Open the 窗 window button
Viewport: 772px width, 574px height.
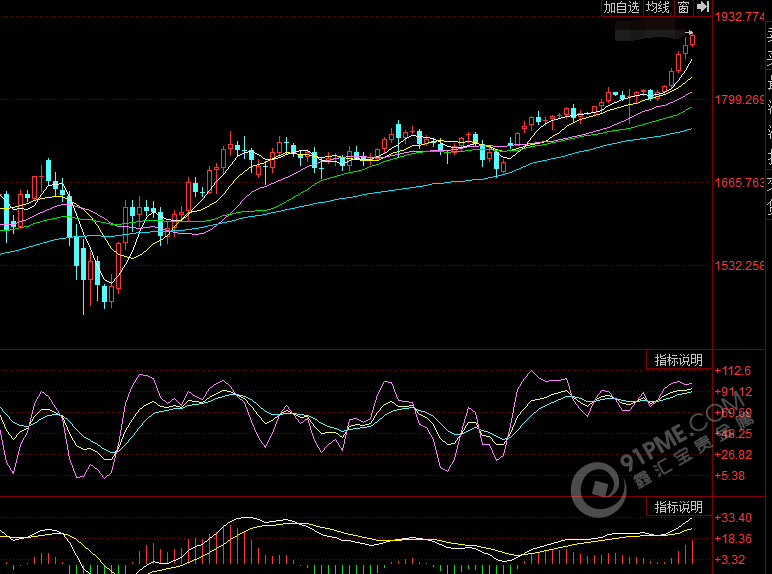(x=683, y=7)
